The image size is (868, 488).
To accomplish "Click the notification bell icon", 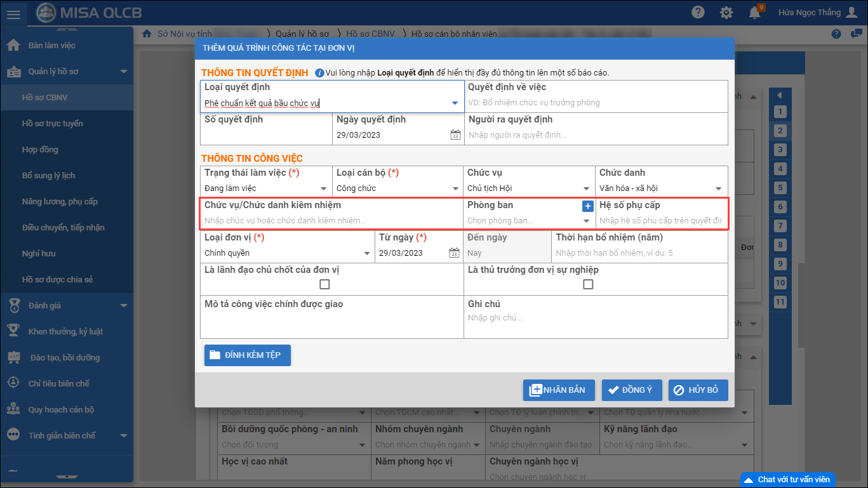I will [x=754, y=13].
